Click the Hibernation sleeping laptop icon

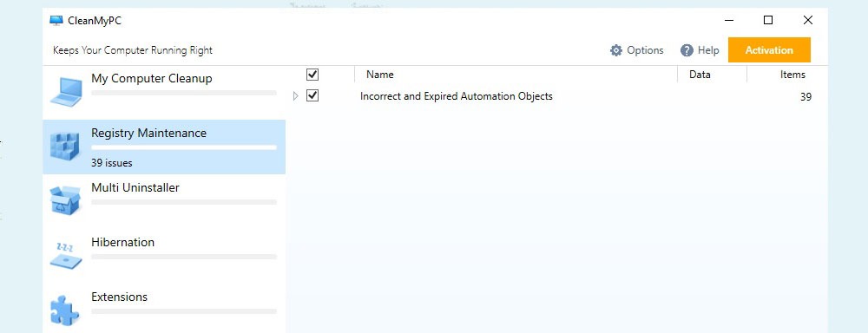(66, 255)
